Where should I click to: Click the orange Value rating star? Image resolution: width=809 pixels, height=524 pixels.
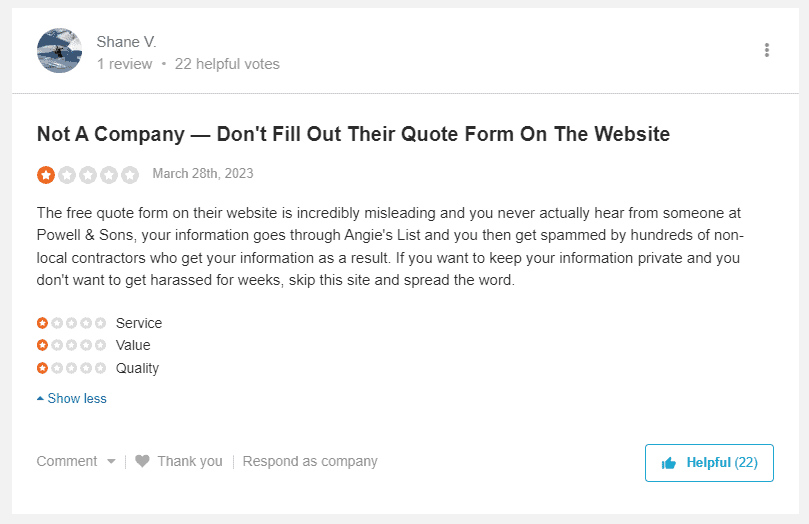click(42, 345)
